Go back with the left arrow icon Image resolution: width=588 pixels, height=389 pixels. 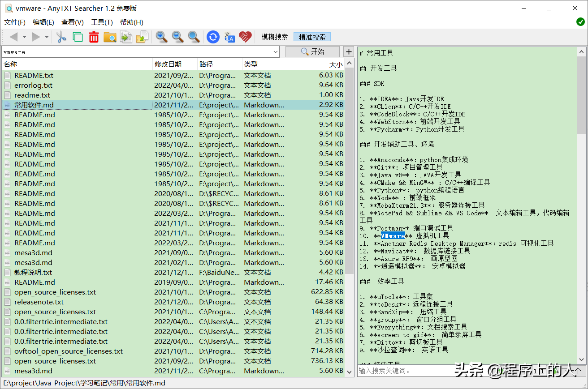click(x=13, y=37)
